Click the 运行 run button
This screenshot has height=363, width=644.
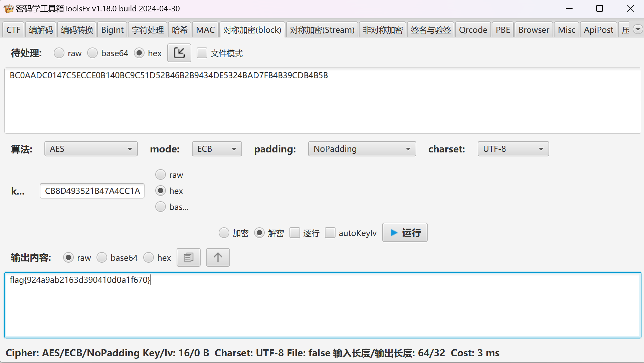(x=405, y=233)
